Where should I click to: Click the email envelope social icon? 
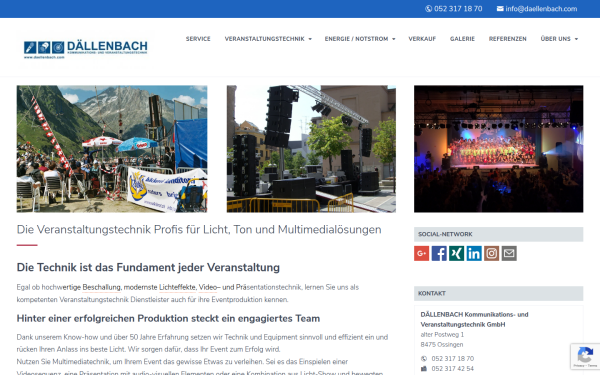[x=509, y=253]
